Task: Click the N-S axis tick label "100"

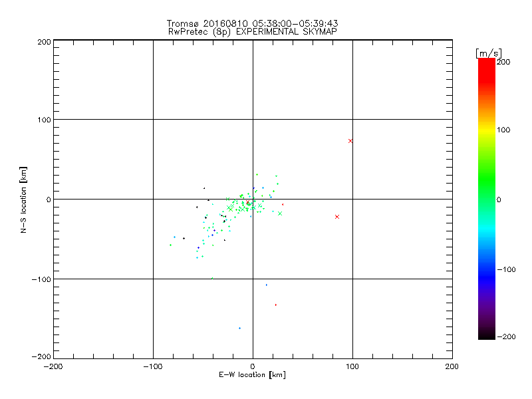Action: coord(44,120)
